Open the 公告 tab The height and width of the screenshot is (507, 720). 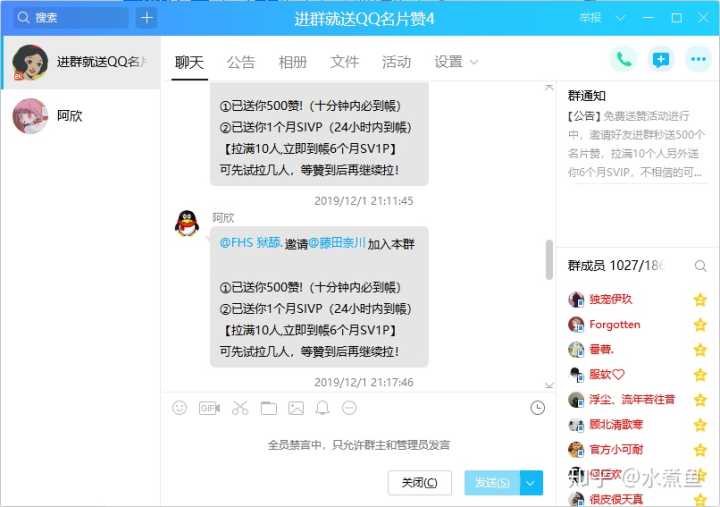pos(241,62)
